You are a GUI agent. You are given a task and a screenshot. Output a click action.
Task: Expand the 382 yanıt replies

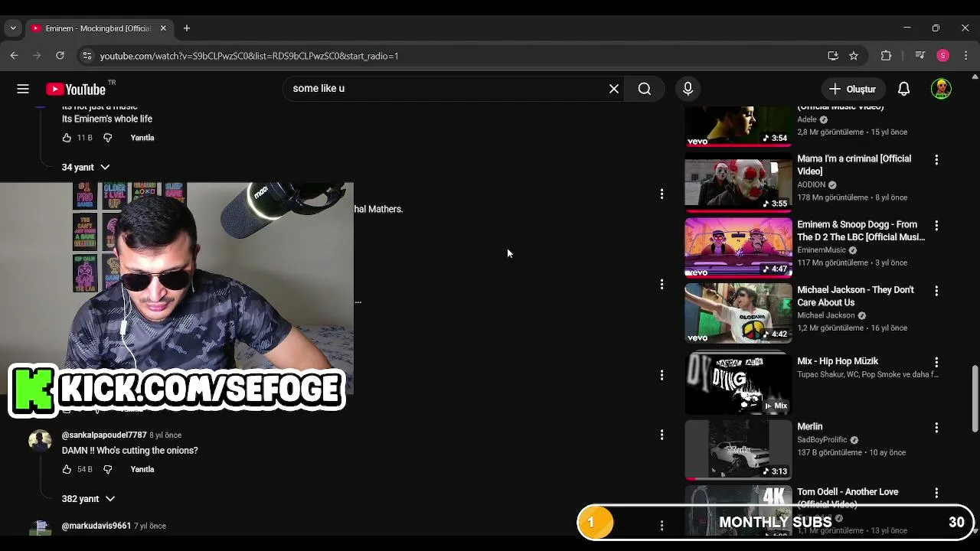(88, 498)
